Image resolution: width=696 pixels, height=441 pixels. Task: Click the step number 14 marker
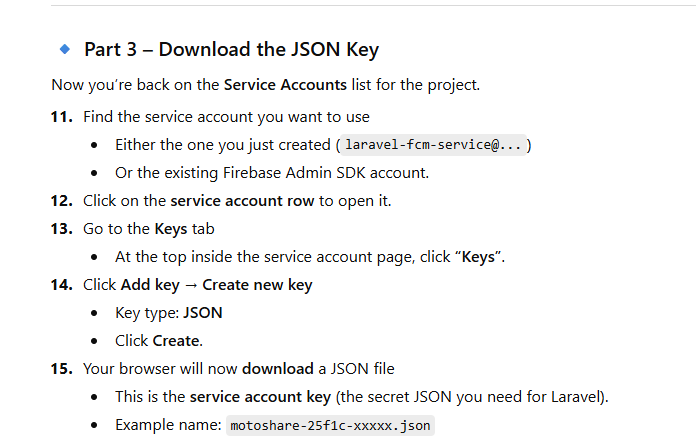click(61, 285)
